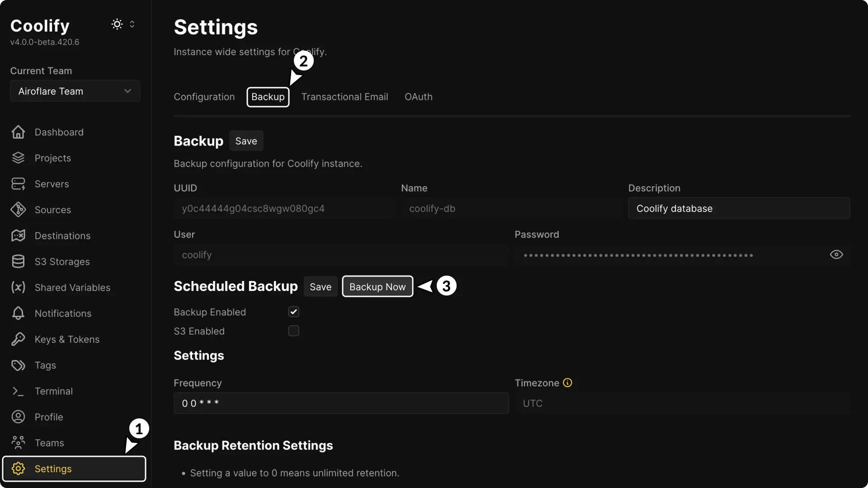This screenshot has width=868, height=488.
Task: Disable the Backup Enabled checkbox
Action: pyautogui.click(x=294, y=312)
